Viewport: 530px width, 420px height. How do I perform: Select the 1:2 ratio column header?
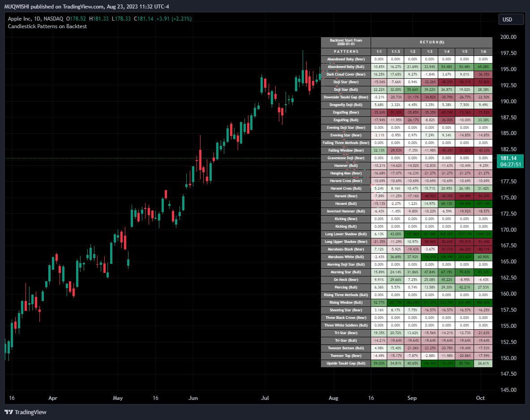coord(412,51)
